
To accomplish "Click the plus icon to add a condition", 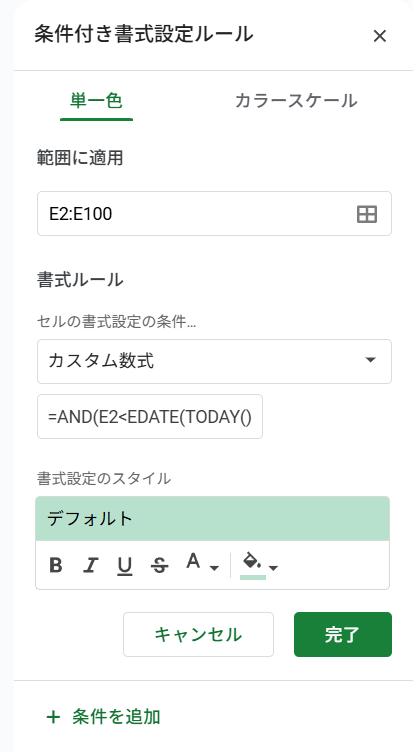I will pyautogui.click(x=53, y=717).
